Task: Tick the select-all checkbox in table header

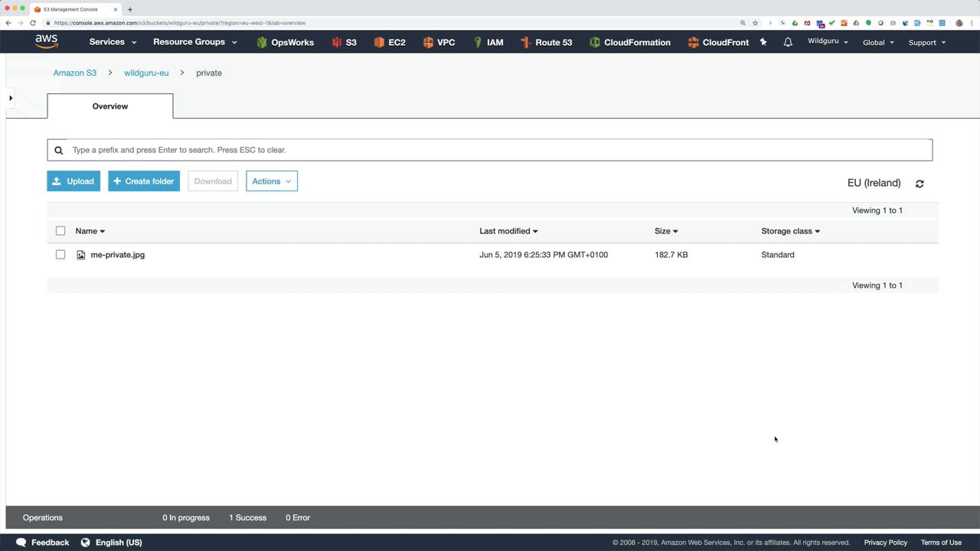Action: [60, 231]
